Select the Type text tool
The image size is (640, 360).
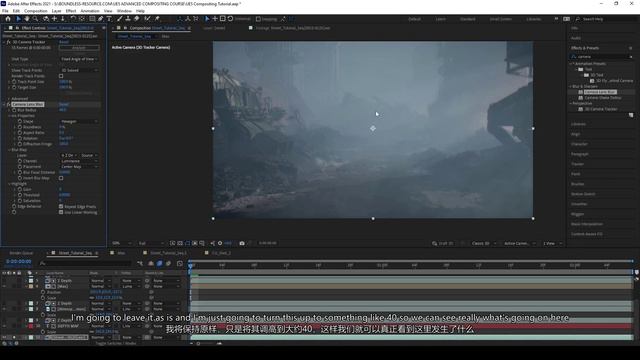pyautogui.click(x=109, y=19)
